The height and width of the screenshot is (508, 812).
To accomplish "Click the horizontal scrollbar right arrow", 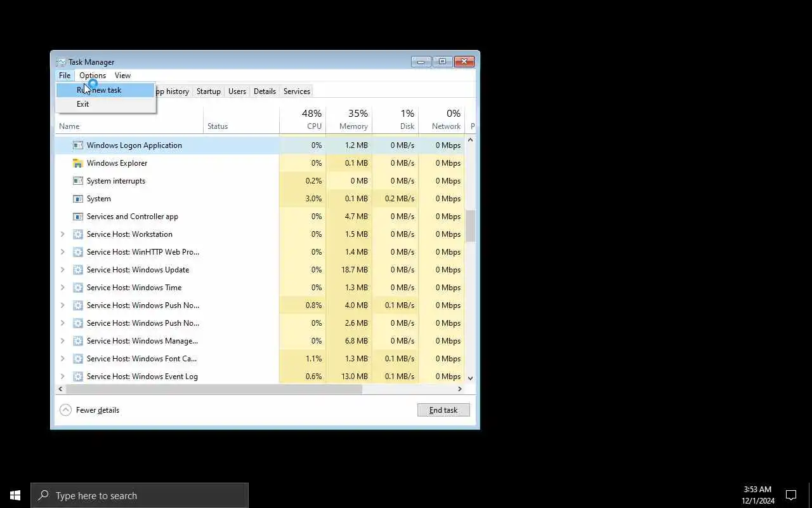I will (x=460, y=389).
